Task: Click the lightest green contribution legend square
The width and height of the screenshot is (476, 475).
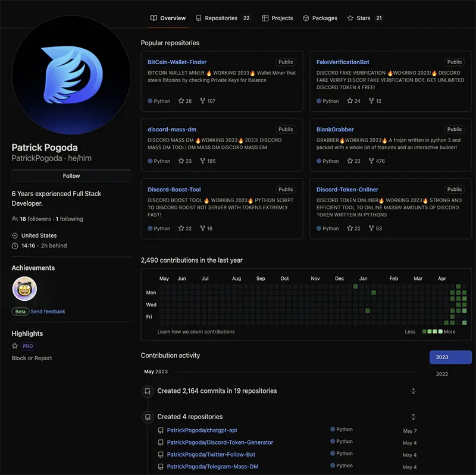Action: [x=440, y=332]
